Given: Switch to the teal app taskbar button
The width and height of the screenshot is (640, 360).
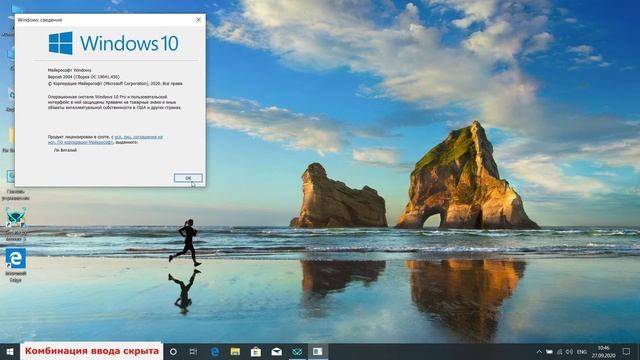Looking at the screenshot, I should tap(297, 351).
